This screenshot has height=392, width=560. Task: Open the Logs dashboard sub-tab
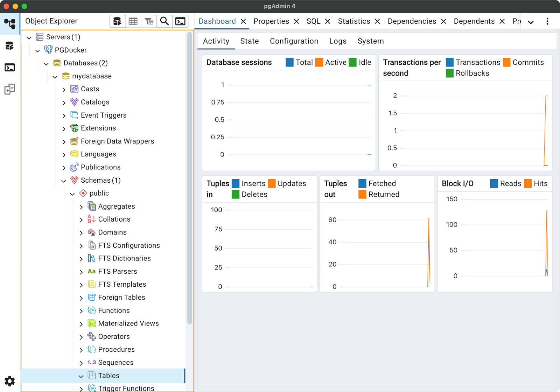pyautogui.click(x=338, y=41)
